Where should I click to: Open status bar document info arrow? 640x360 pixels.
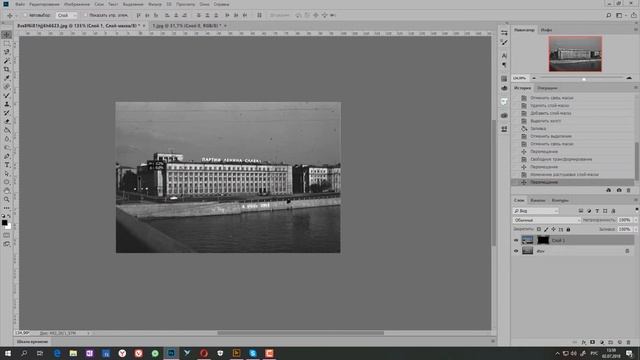(89, 333)
